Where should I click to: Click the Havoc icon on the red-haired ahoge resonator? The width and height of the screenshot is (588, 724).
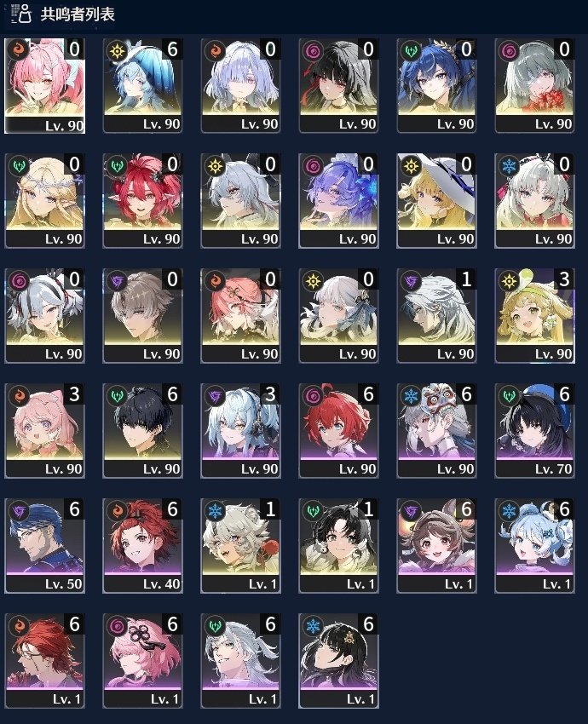pyautogui.click(x=314, y=396)
